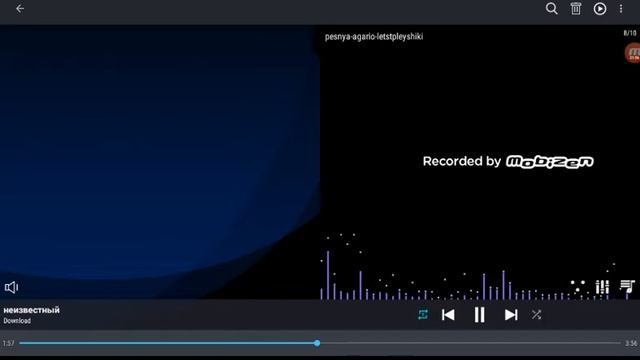
Task: Mute audio with the speaker icon
Action: pos(11,287)
